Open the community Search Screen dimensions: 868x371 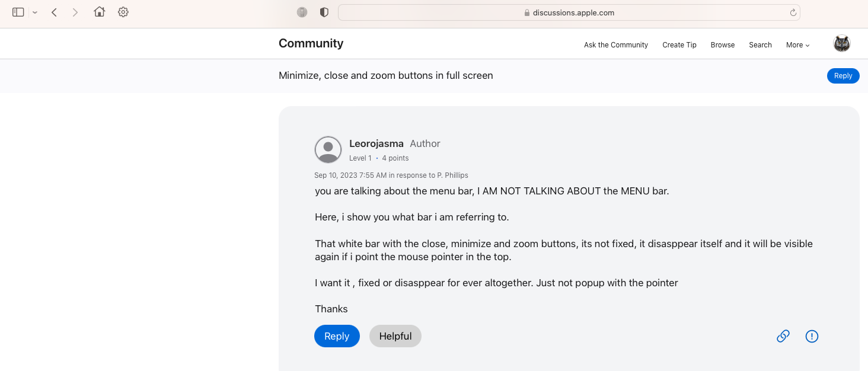(760, 45)
